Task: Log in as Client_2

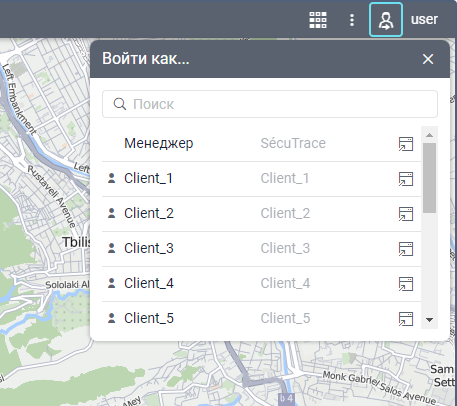Action: point(261,214)
